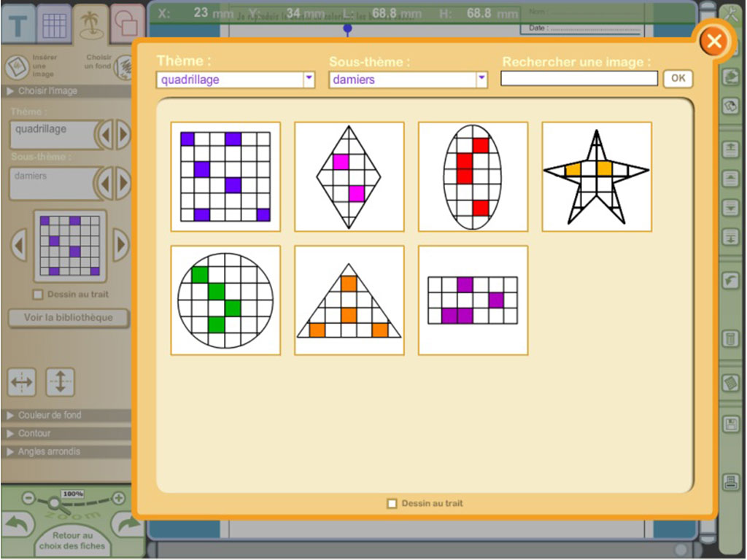Click the horizontal flip arrows icon
The image size is (747, 560).
pos(22,382)
